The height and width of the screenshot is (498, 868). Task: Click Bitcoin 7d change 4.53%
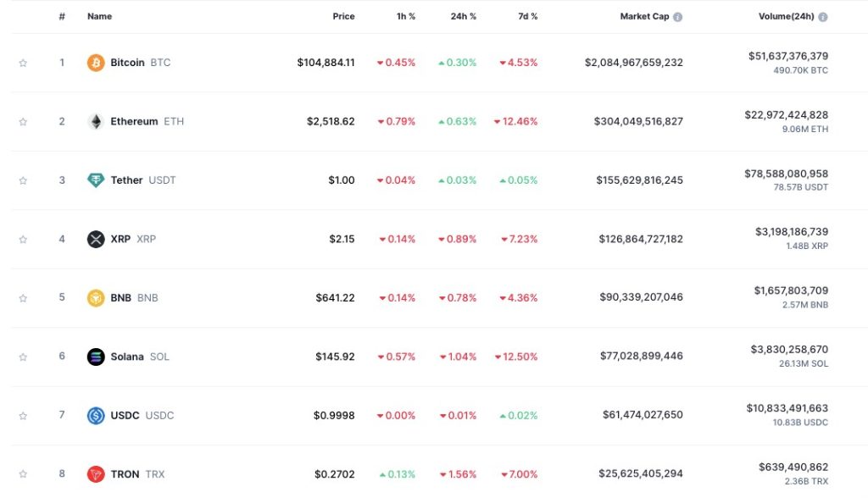click(x=519, y=63)
